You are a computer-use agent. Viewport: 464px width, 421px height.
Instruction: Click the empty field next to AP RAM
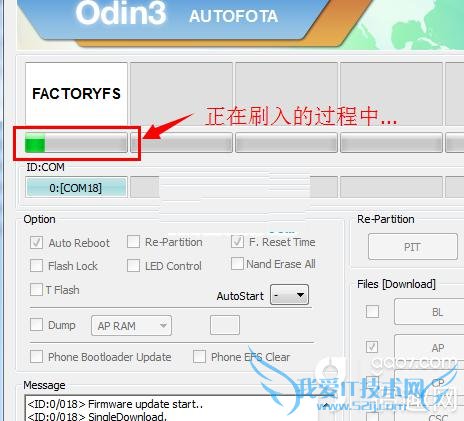click(225, 325)
